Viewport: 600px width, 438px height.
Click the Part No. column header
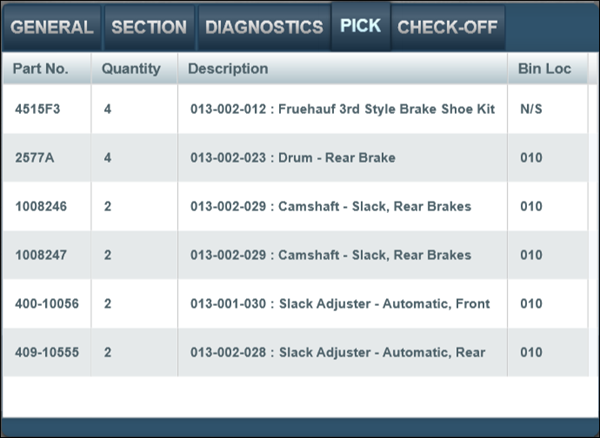(x=41, y=69)
